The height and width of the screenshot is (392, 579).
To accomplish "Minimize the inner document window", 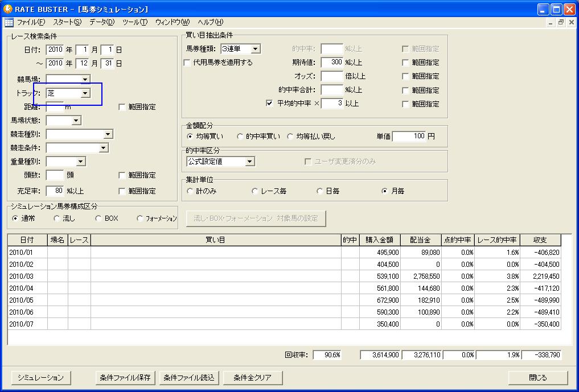I will pyautogui.click(x=551, y=22).
